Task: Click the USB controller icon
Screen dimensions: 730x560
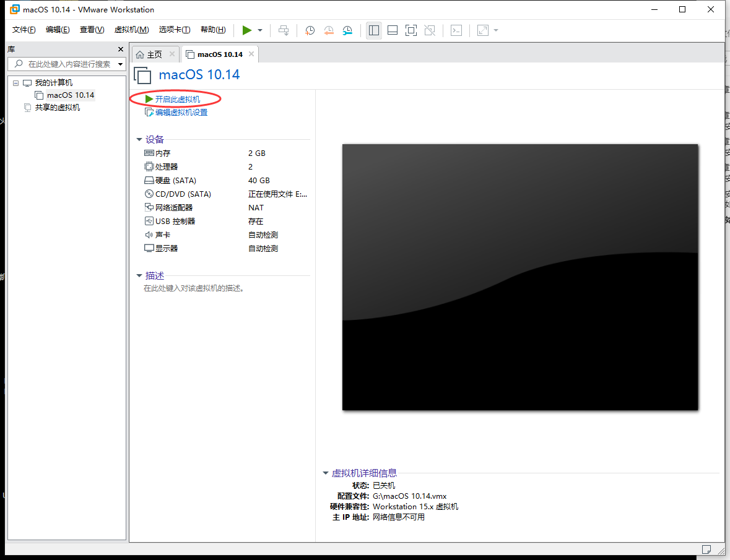Action: 149,221
